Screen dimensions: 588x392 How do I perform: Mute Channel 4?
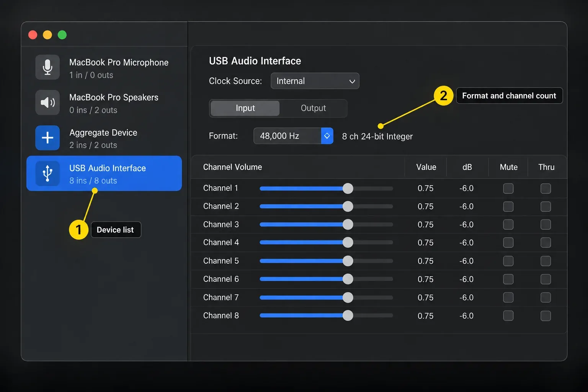(x=508, y=243)
